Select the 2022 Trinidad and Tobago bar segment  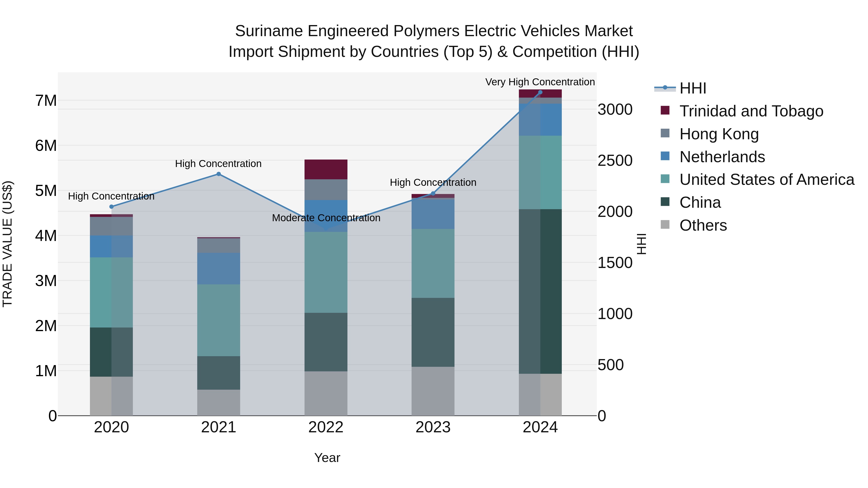326,169
